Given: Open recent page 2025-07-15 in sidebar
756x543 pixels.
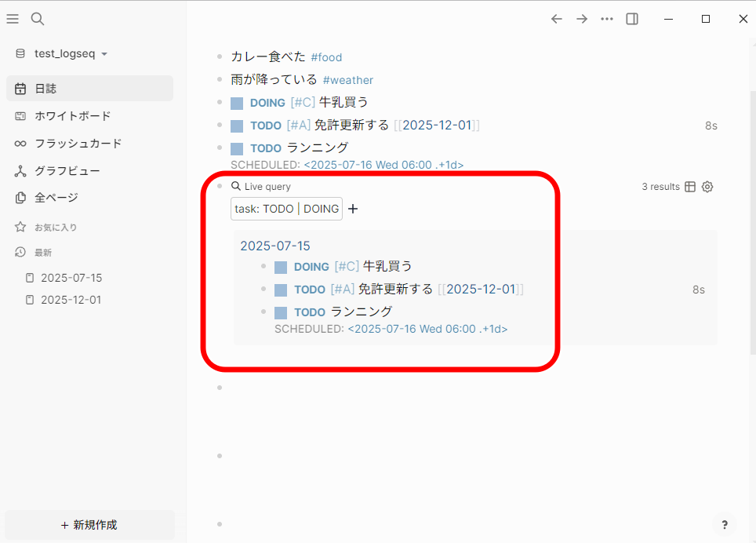Looking at the screenshot, I should point(71,278).
